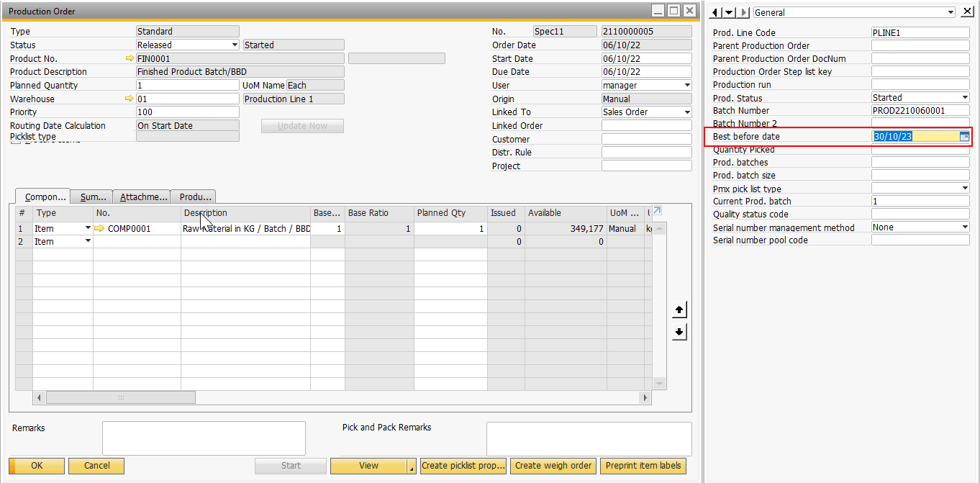Click into the Remarks text box
The image size is (980, 483).
(x=204, y=438)
